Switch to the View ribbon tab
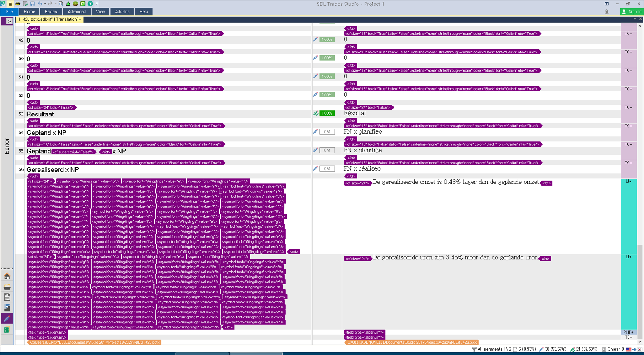Viewport: 644px width, 355px height. click(101, 11)
